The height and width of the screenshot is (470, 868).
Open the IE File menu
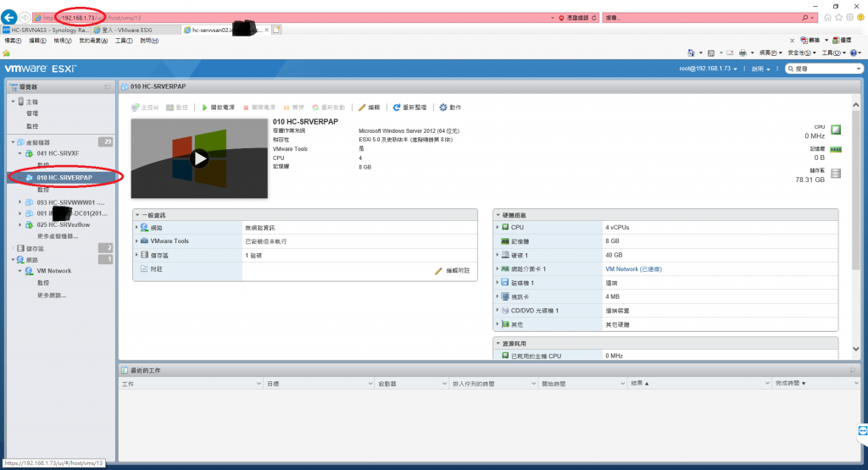point(13,41)
